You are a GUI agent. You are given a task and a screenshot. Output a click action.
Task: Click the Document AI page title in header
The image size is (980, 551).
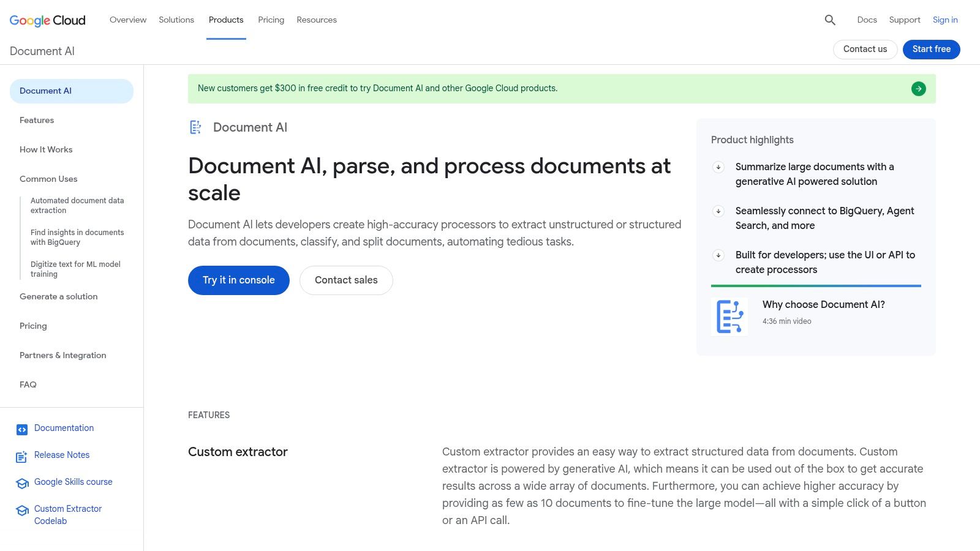tap(42, 51)
